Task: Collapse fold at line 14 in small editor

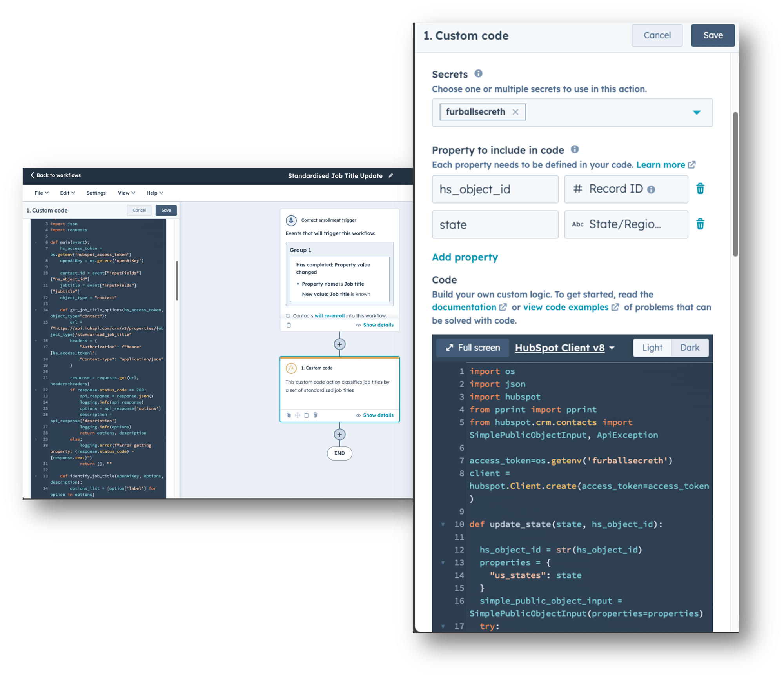Action: [x=36, y=310]
